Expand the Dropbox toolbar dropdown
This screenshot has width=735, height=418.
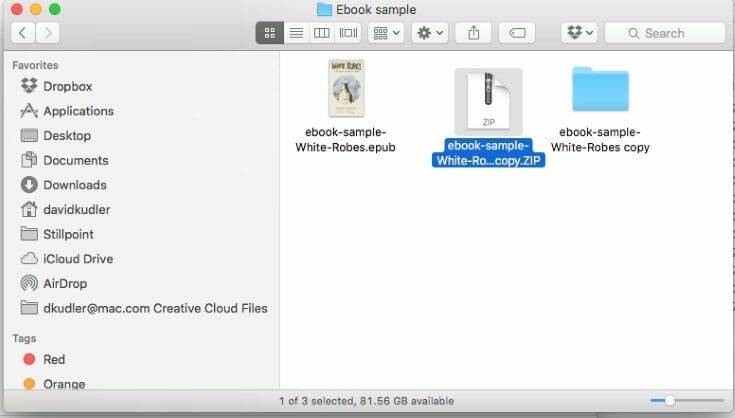pos(579,33)
